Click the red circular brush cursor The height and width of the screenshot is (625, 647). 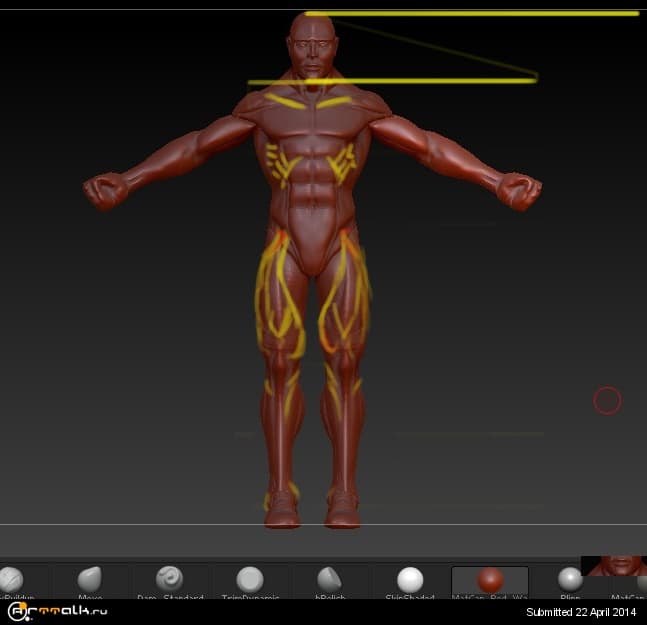pos(607,401)
